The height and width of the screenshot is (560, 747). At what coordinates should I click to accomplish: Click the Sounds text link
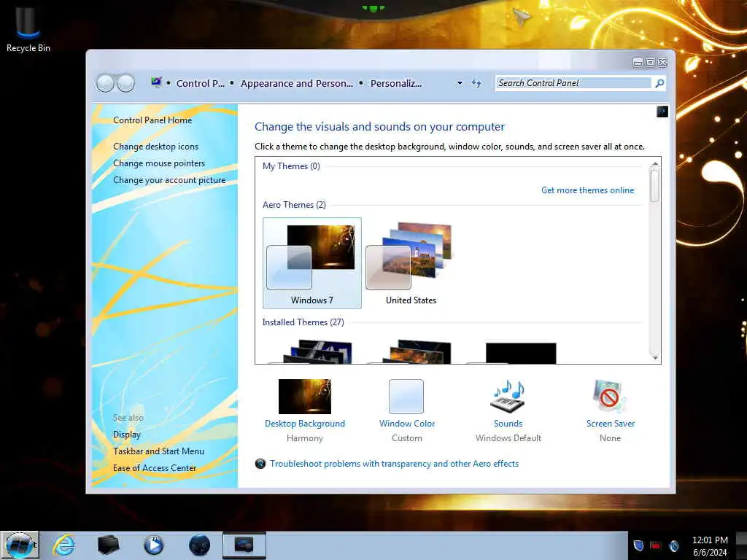[x=508, y=424]
